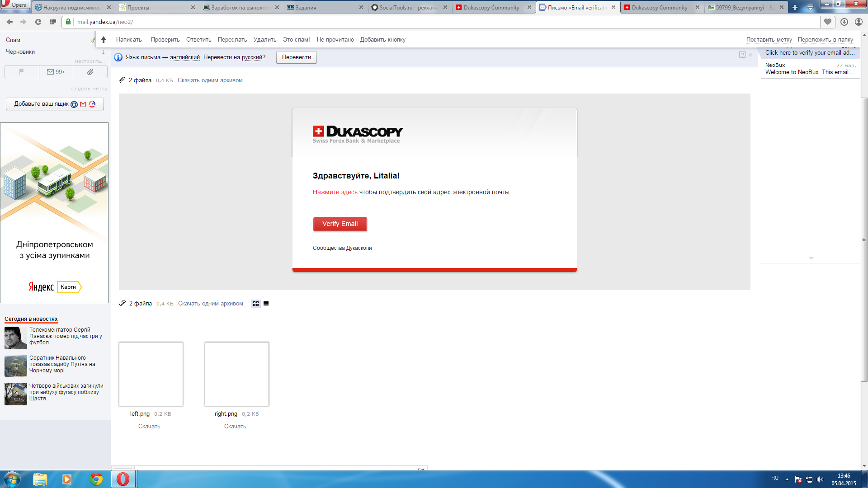The image size is (868, 488).
Task: Open the Speed Dial grid icon
Action: (x=53, y=22)
